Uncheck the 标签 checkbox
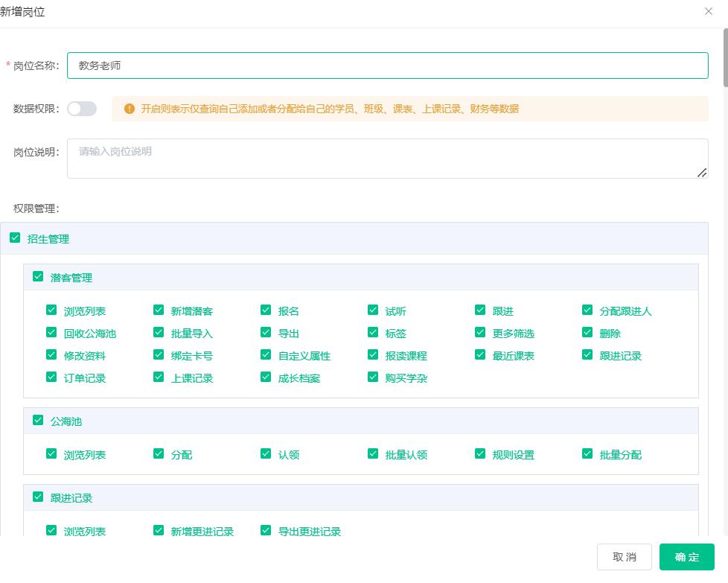Viewport: 728px width, 583px height. (x=373, y=333)
